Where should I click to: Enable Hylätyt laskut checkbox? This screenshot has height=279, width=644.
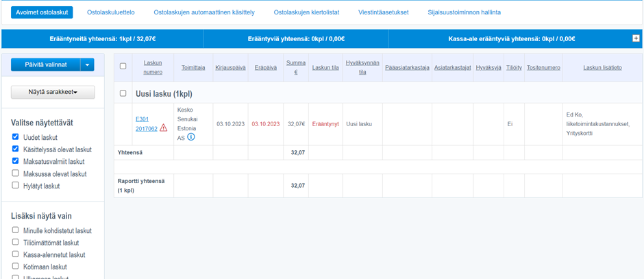point(16,185)
